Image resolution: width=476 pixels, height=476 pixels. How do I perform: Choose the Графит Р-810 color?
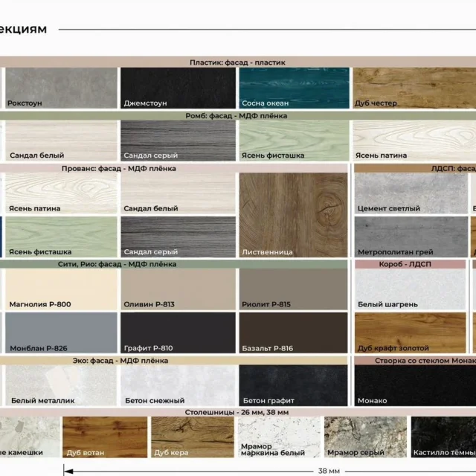pyautogui.click(x=178, y=332)
